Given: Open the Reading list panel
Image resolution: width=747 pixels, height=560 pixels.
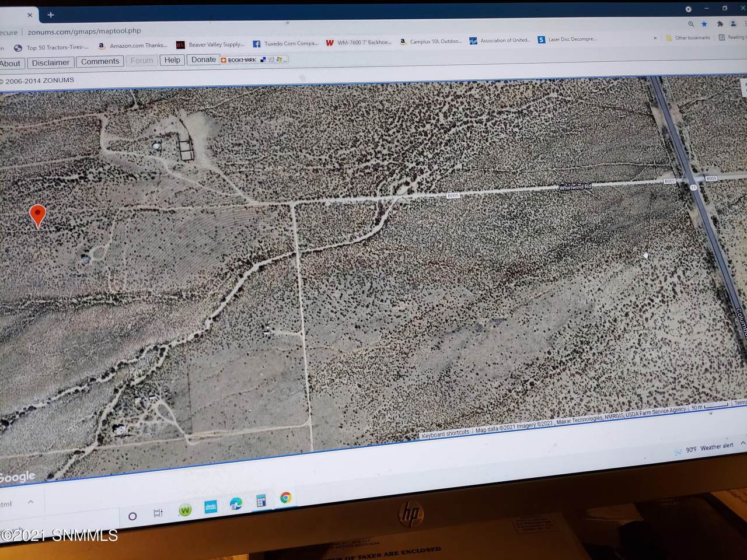Looking at the screenshot, I should (x=732, y=37).
